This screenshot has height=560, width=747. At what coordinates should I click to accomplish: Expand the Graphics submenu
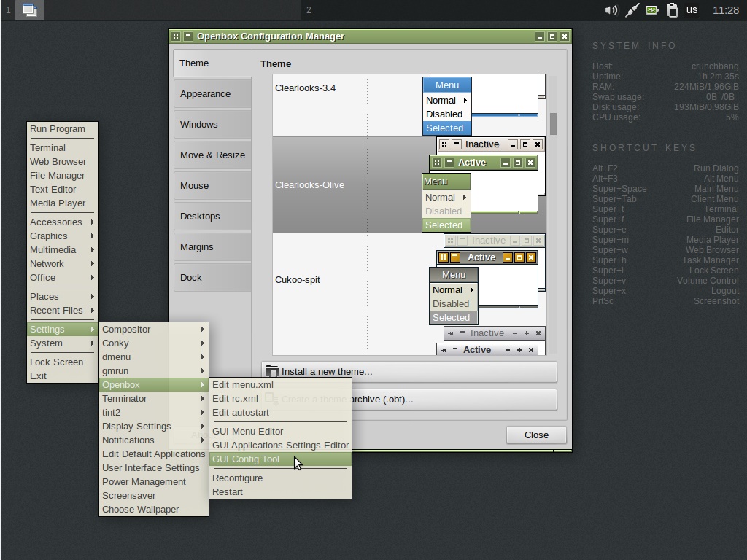63,236
